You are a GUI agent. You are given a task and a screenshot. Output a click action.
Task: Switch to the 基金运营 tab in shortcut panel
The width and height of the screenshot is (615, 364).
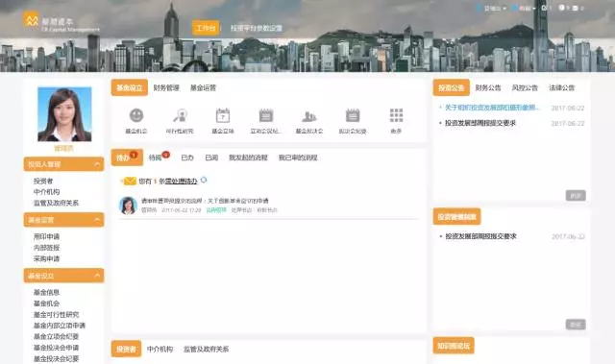[203, 87]
